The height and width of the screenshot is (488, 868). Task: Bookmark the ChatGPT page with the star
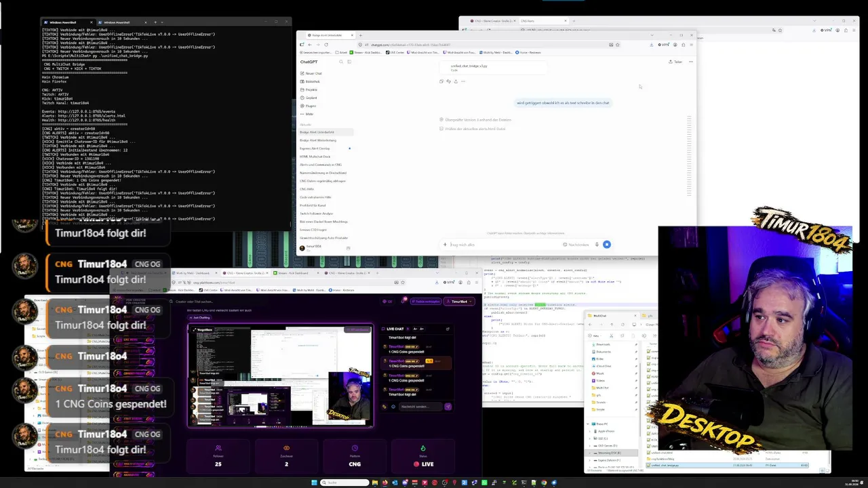(618, 45)
